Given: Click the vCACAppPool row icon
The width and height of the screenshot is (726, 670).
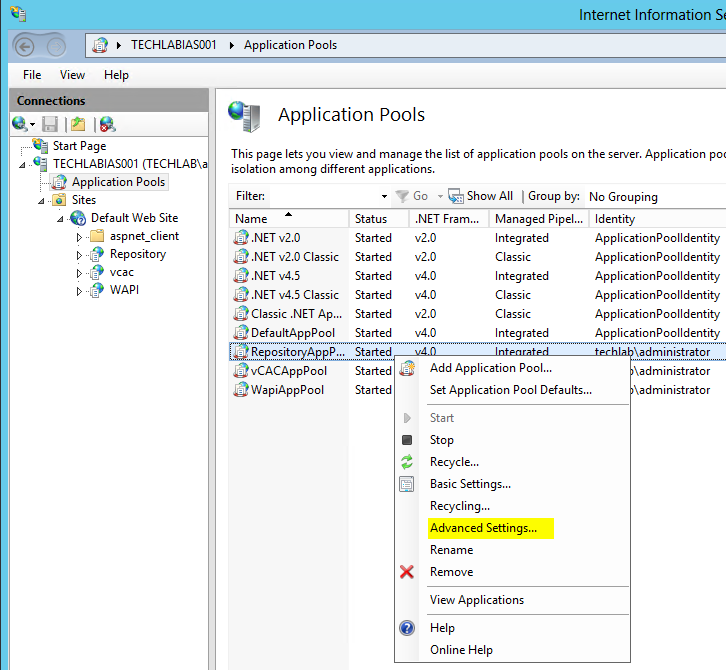Looking at the screenshot, I should 241,370.
